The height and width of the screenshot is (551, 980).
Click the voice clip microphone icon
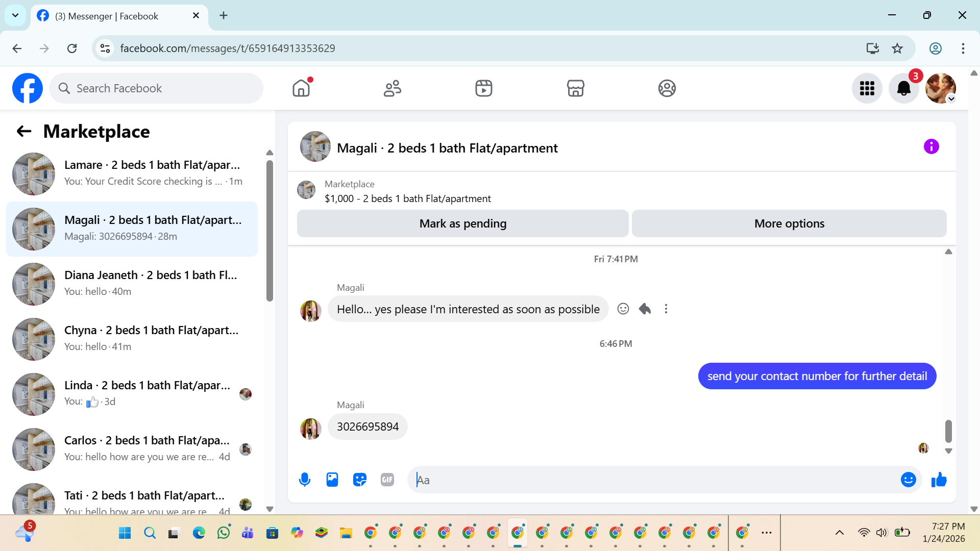point(305,480)
